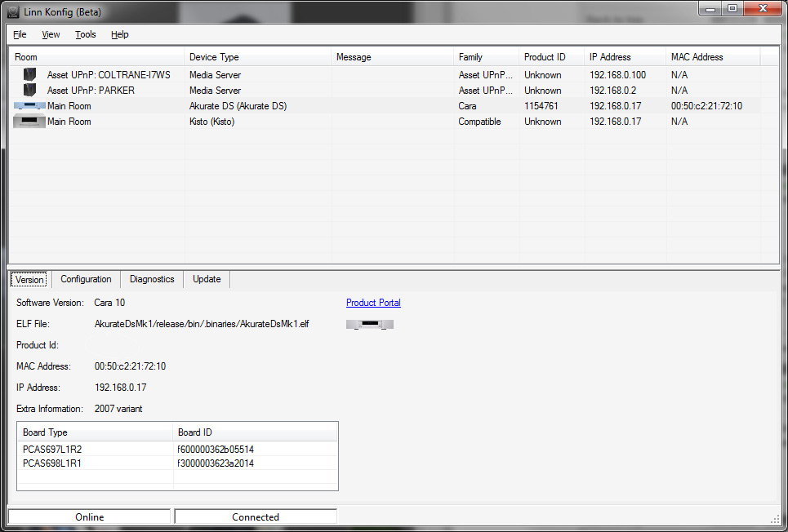The height and width of the screenshot is (532, 788).
Task: Sort by the IP Address column header
Action: coord(626,57)
